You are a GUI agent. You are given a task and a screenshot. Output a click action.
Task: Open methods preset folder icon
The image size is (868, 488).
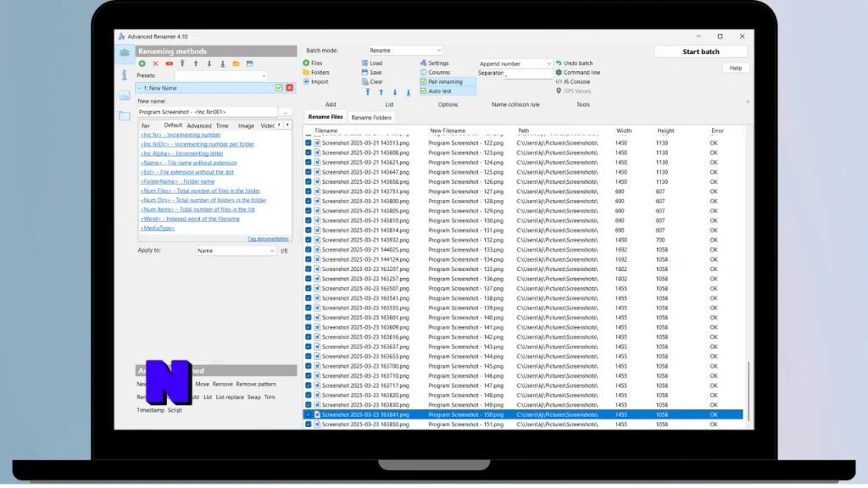coord(236,64)
